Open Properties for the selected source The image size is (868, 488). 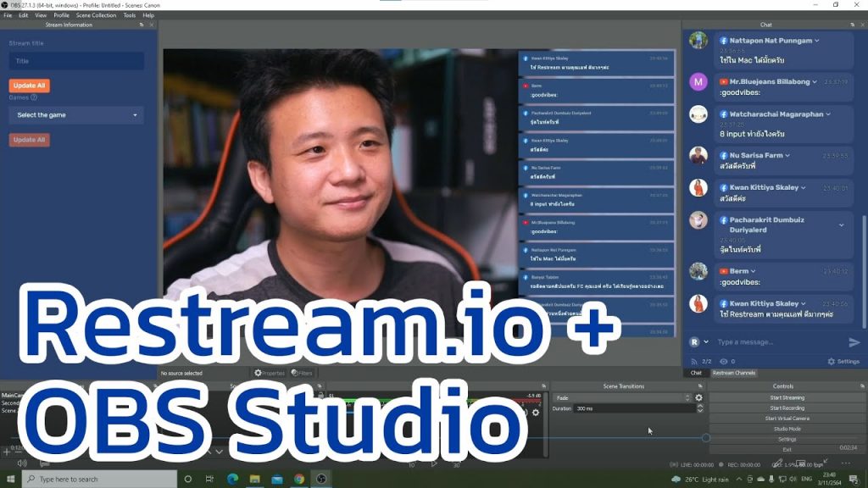pyautogui.click(x=270, y=373)
